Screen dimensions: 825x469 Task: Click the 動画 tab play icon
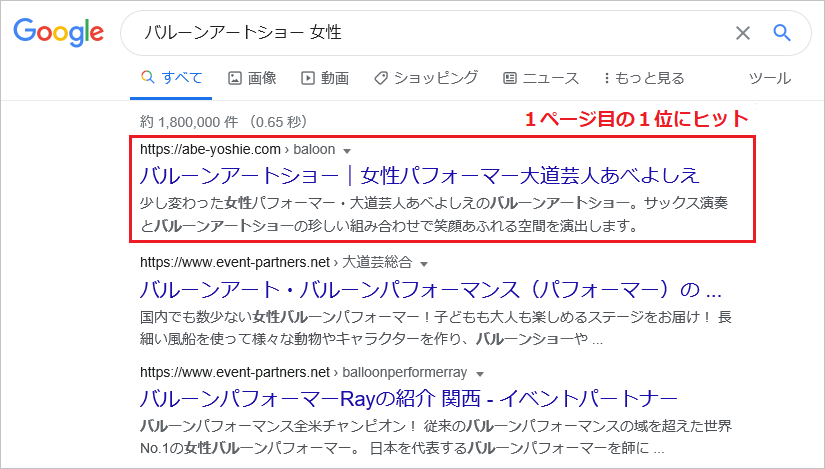pos(307,78)
